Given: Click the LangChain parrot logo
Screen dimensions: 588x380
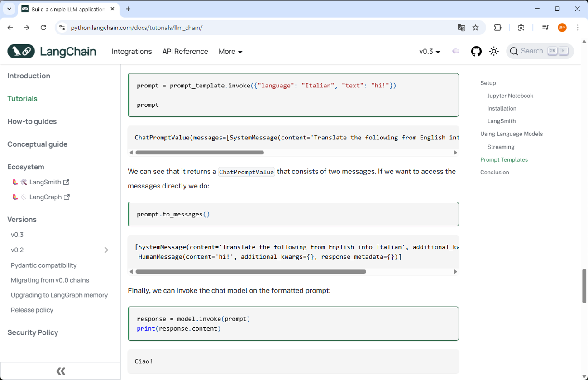Looking at the screenshot, I should pos(21,51).
